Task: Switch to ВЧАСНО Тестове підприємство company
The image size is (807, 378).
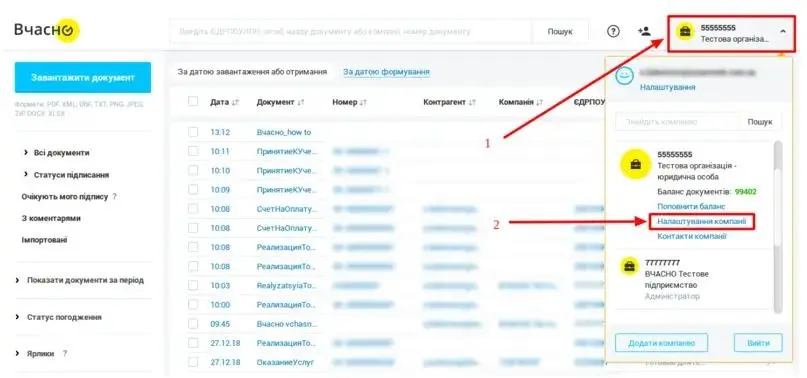Action: [677, 279]
